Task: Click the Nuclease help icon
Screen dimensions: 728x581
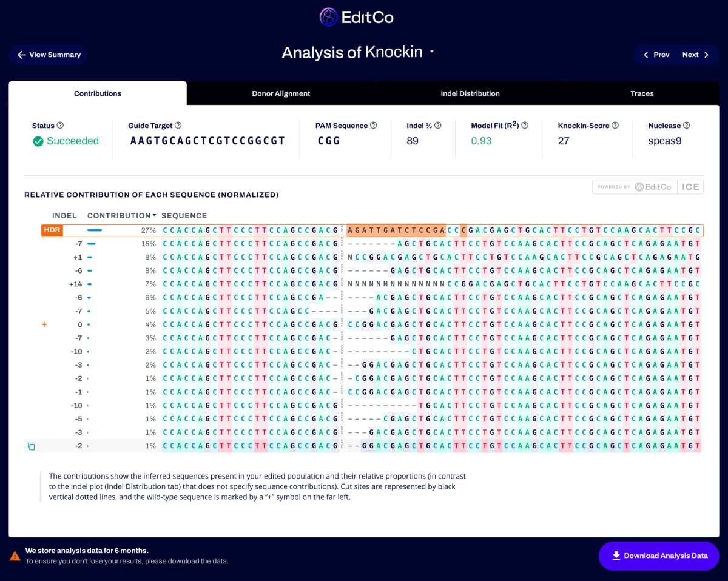Action: coord(687,126)
